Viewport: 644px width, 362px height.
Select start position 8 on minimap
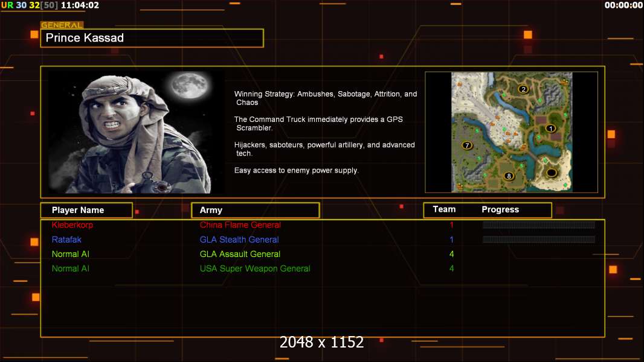509,176
